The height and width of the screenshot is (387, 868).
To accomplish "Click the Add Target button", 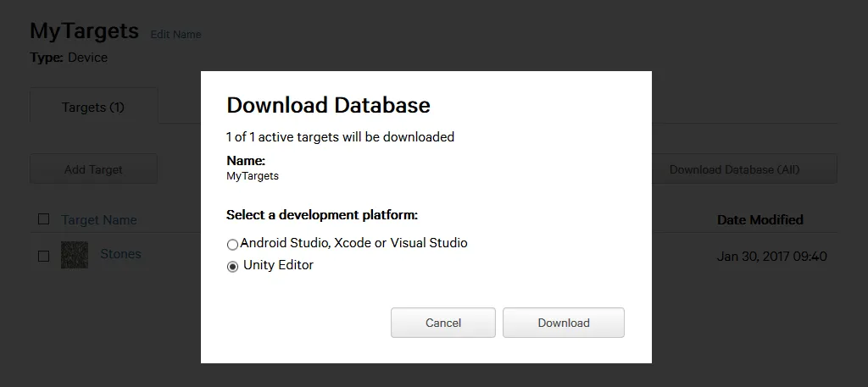I will point(93,169).
